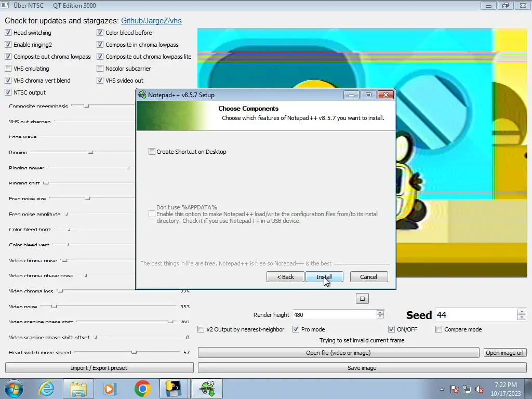Open Github/JargeZ/vhs link

(151, 21)
